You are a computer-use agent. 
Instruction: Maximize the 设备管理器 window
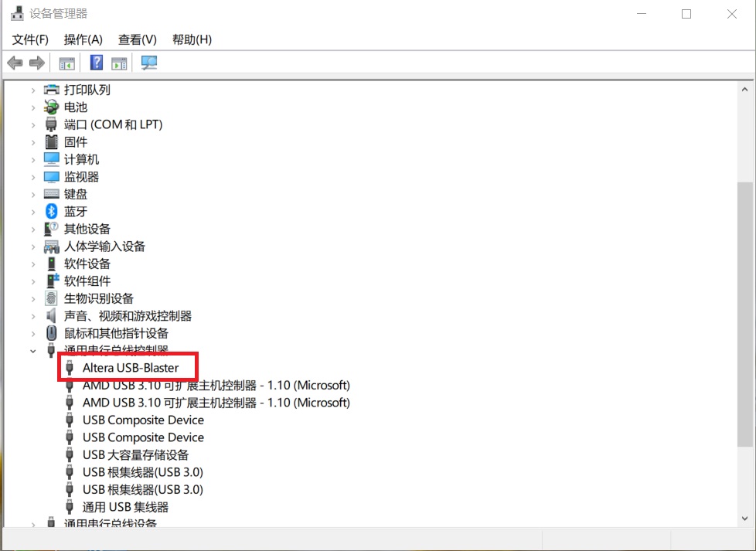pyautogui.click(x=686, y=13)
